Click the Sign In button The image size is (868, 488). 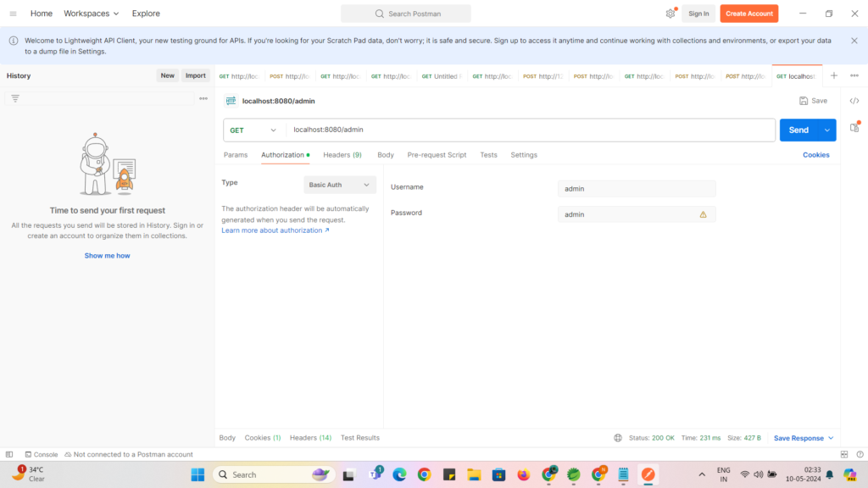pos(698,14)
